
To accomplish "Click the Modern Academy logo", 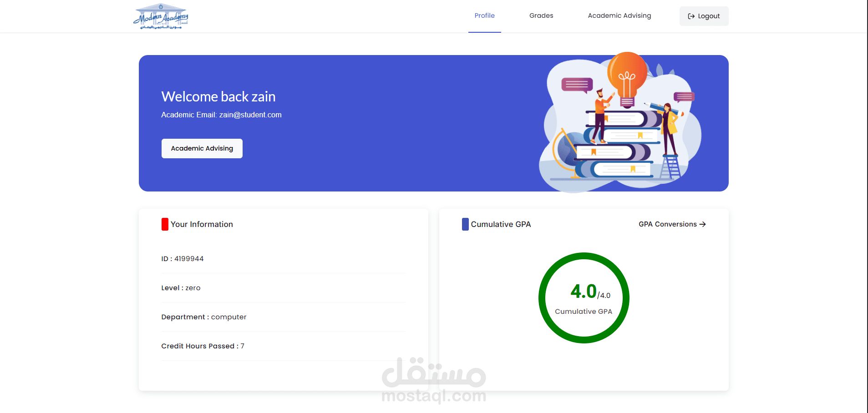I will point(161,16).
